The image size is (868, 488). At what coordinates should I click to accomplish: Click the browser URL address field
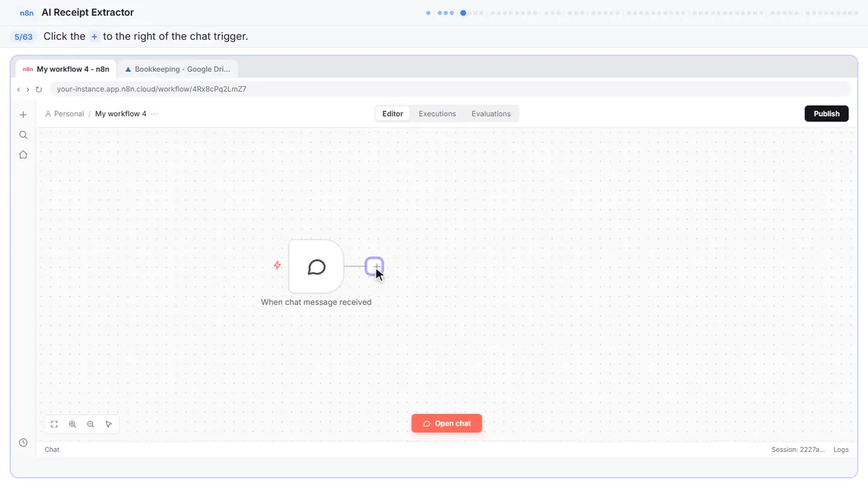point(450,89)
